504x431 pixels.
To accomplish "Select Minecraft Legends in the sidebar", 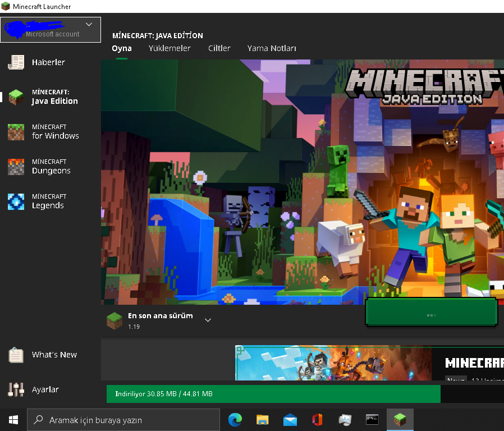I will click(51, 201).
